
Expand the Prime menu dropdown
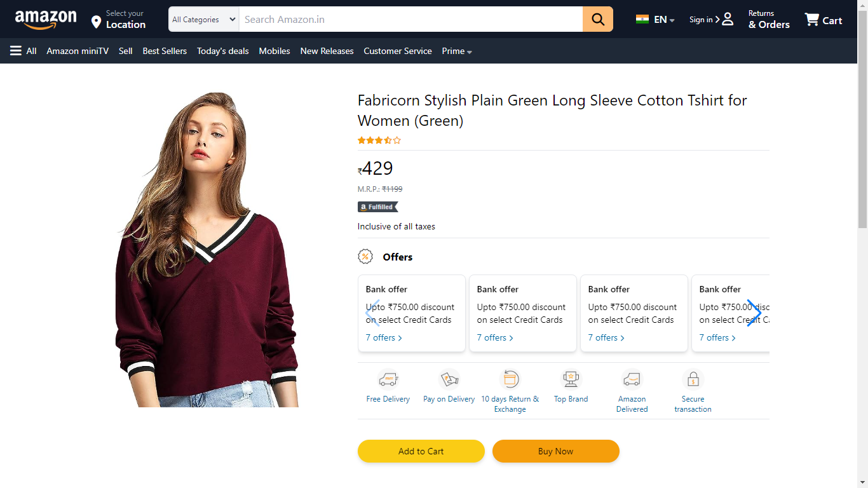point(457,51)
